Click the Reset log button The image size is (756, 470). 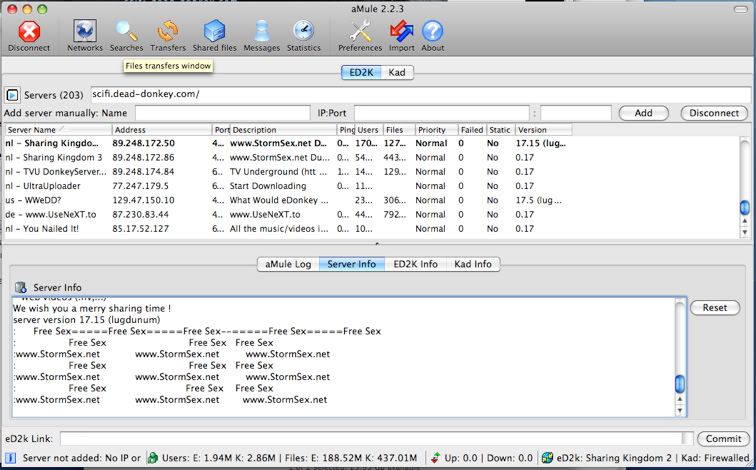pyautogui.click(x=715, y=308)
